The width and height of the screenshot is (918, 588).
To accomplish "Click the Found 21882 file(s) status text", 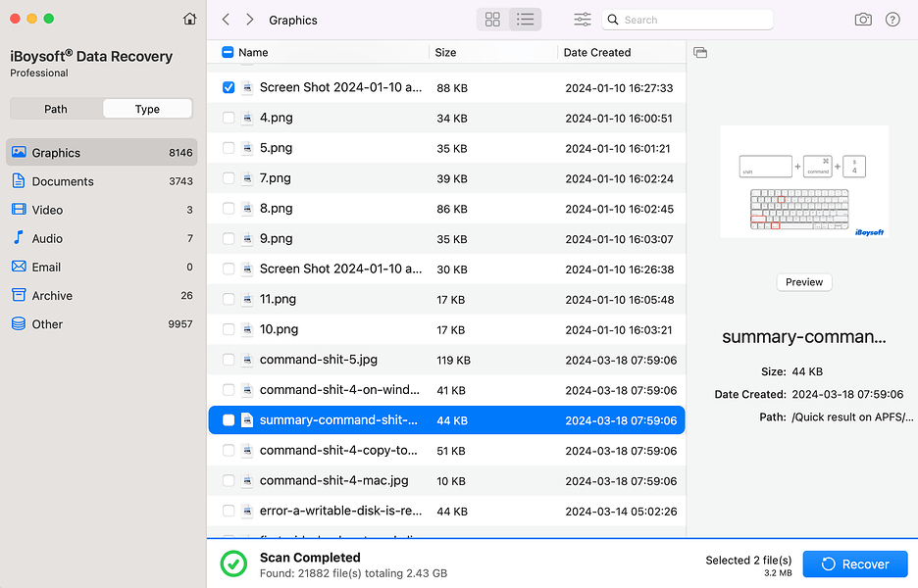I will (x=354, y=573).
